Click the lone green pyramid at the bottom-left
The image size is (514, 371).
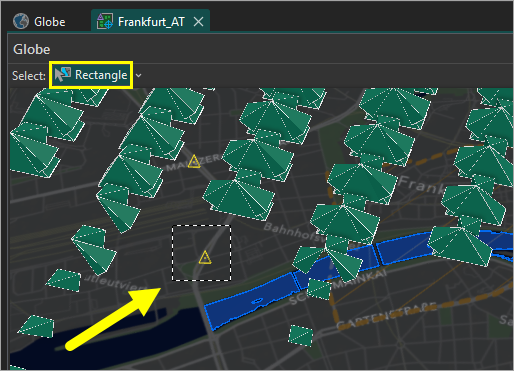(37, 327)
